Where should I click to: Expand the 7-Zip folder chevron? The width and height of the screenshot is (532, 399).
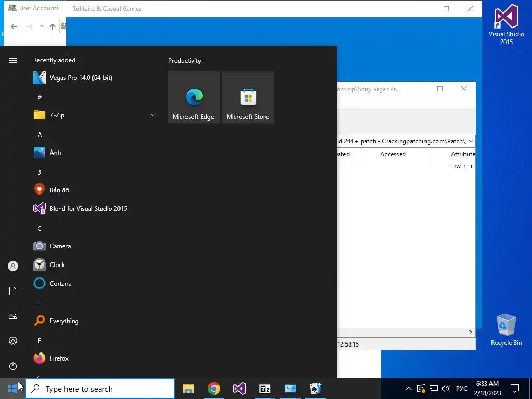153,115
